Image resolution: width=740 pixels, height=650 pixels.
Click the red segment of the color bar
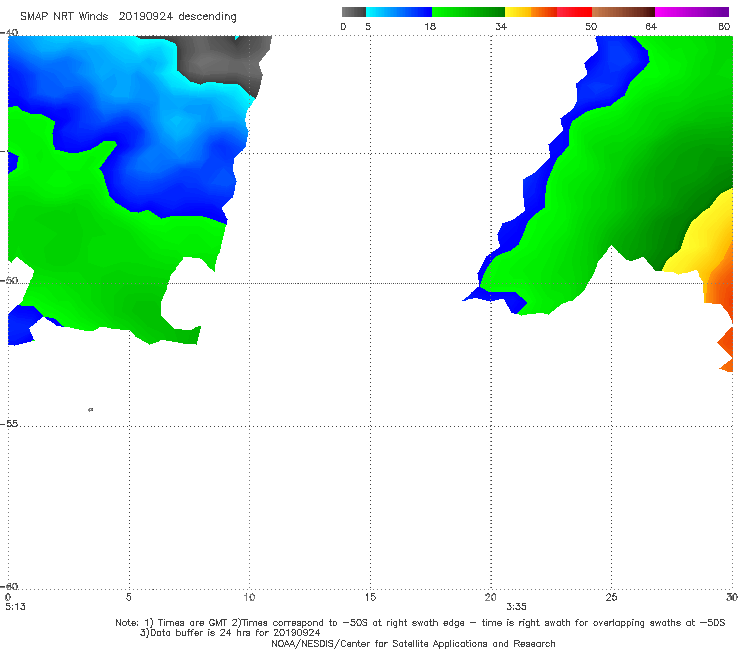(574, 12)
